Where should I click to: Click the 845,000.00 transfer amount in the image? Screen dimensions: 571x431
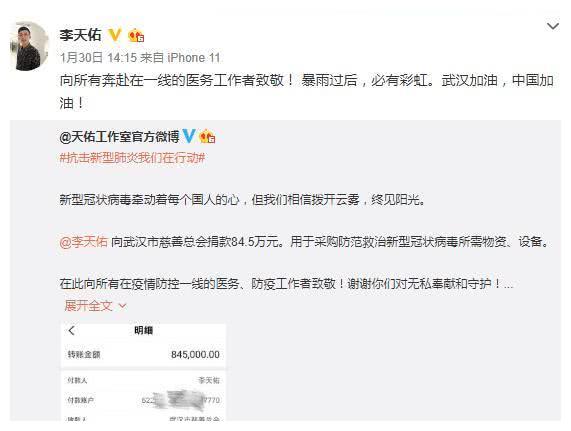195,354
